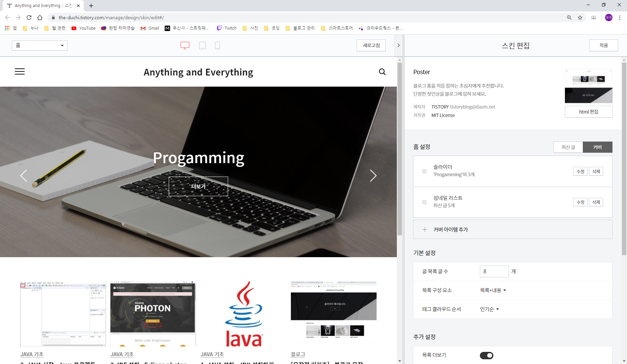Open 코딩 bookmark folder
Screen dimensions: 627x364
272,28
